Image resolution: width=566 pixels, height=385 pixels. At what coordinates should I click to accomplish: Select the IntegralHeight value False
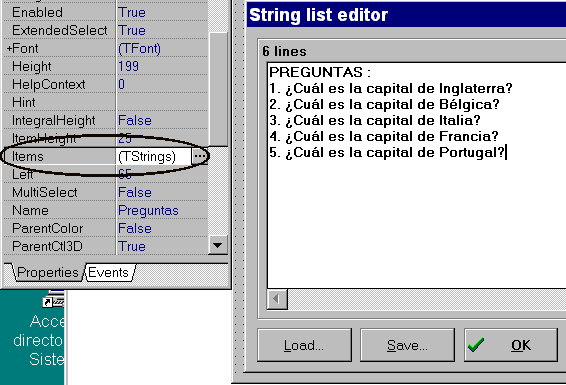162,120
